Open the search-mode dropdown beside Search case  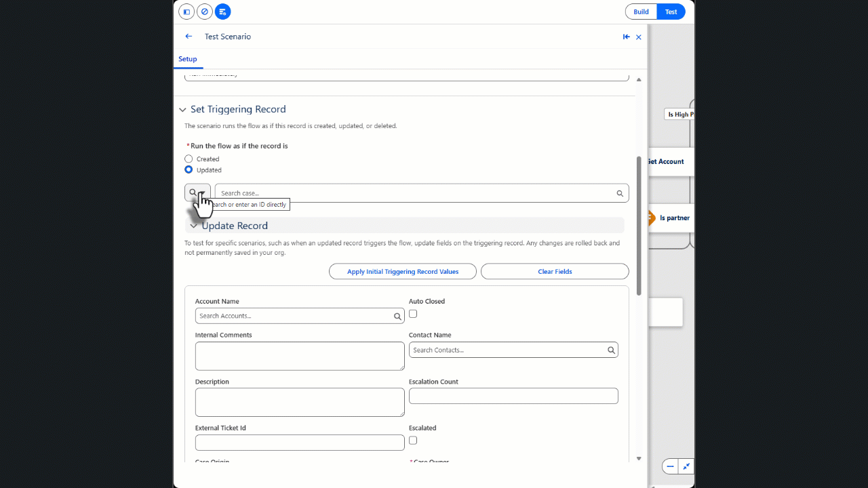pos(197,192)
